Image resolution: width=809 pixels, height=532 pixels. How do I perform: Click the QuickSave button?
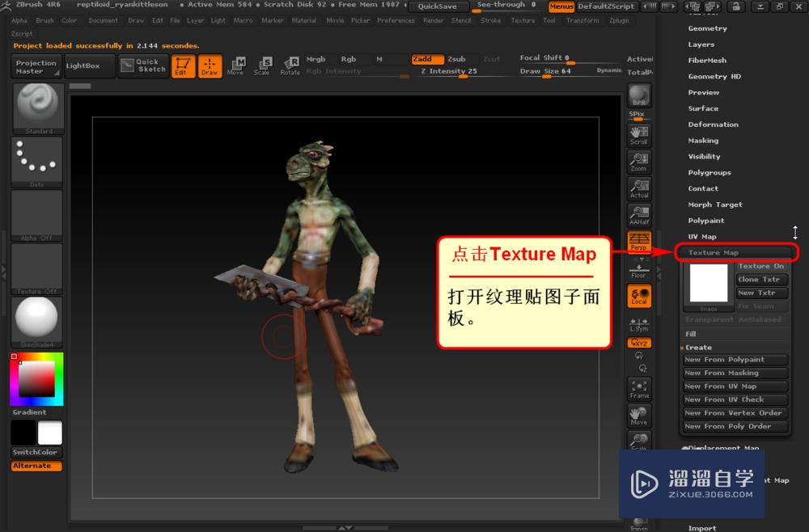438,6
